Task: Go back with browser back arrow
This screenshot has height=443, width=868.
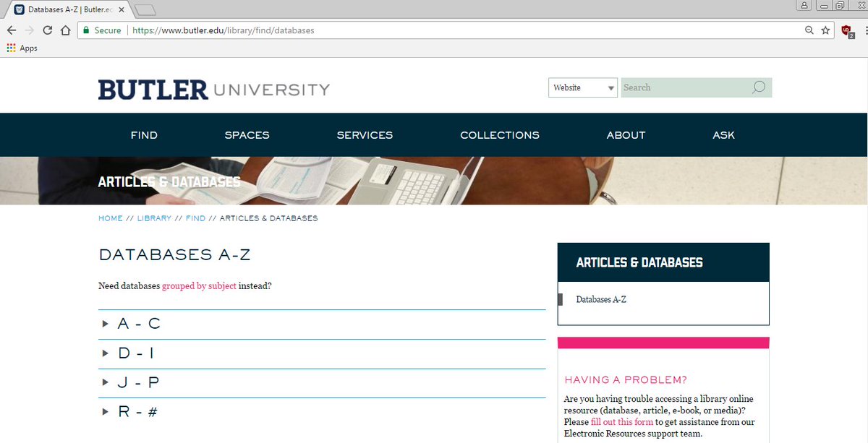Action: (x=12, y=30)
